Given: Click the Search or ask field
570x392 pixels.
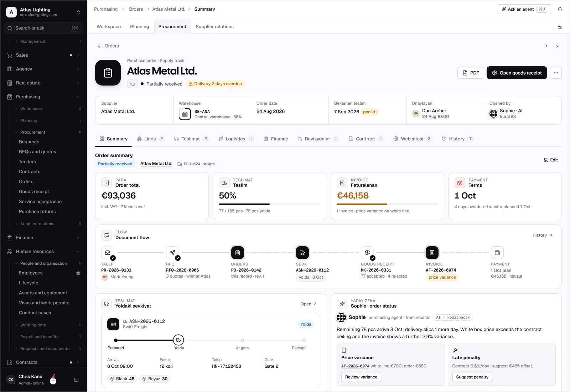Looking at the screenshot, I should coord(43,28).
